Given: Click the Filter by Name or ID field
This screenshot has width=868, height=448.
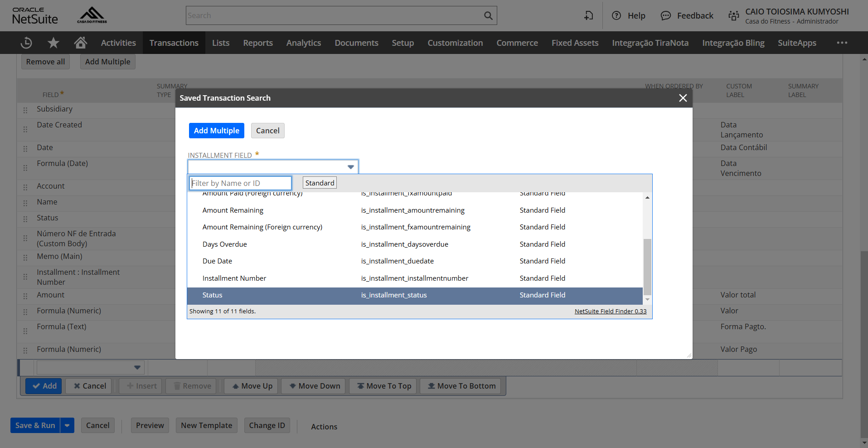Looking at the screenshot, I should 240,183.
